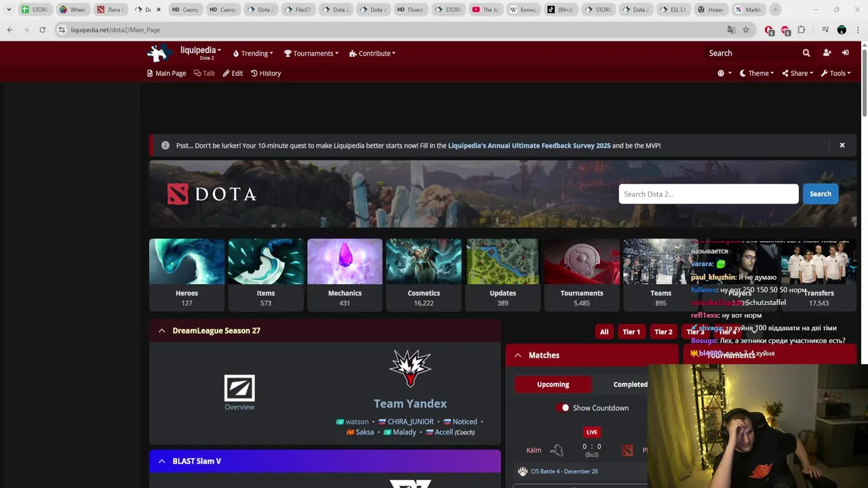The width and height of the screenshot is (868, 488).
Task: Toggle the Show Countdown switch
Action: [563, 408]
